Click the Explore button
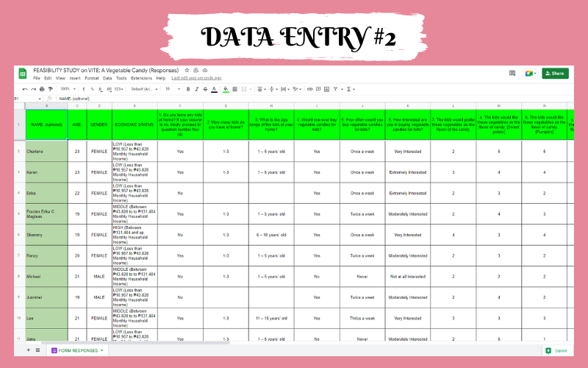Viewport: 588px width, 368px height. click(557, 350)
